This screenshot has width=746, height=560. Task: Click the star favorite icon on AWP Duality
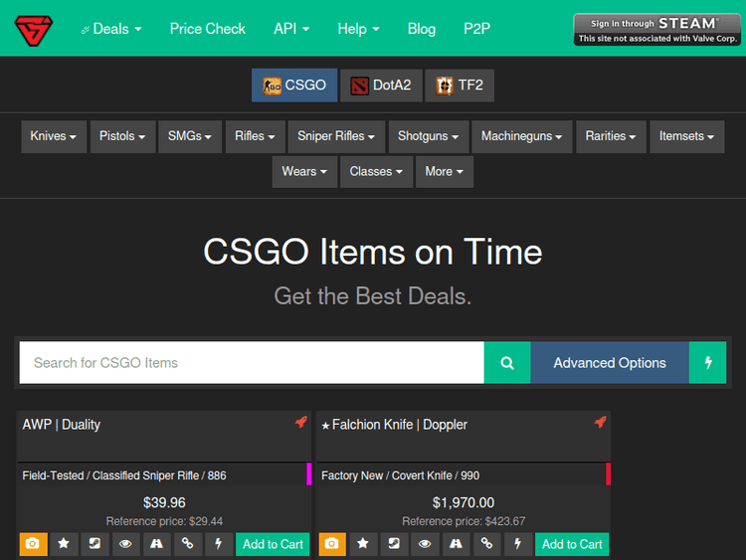64,544
